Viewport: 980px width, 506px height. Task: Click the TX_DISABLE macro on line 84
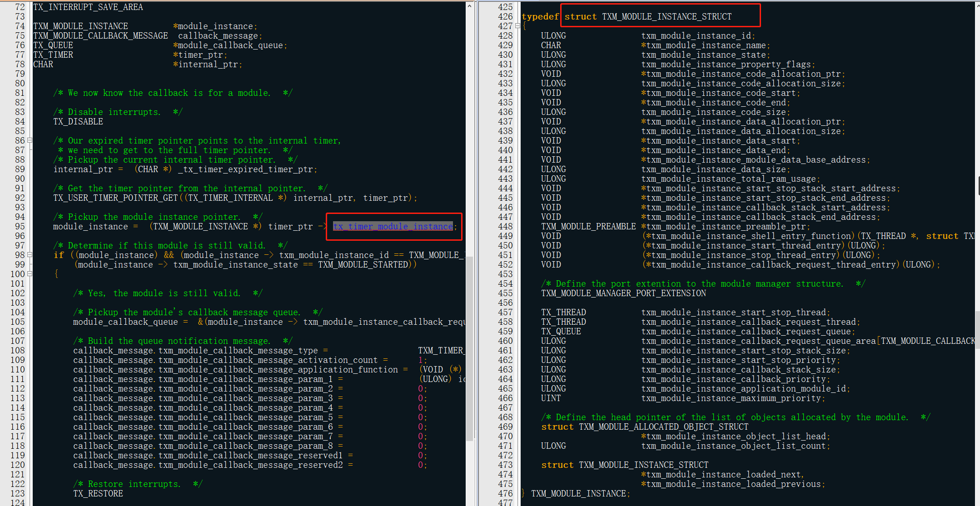(x=78, y=122)
